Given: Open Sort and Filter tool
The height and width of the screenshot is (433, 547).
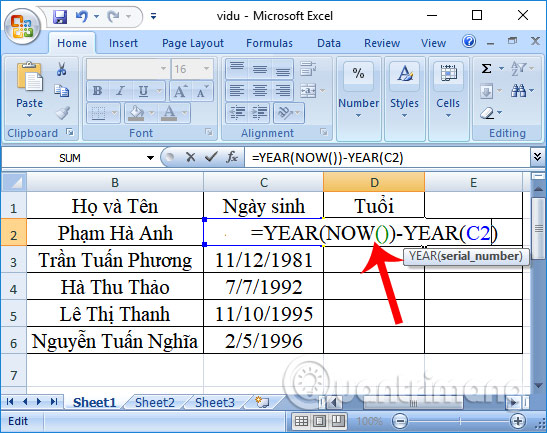Looking at the screenshot, I should pyautogui.click(x=519, y=68).
